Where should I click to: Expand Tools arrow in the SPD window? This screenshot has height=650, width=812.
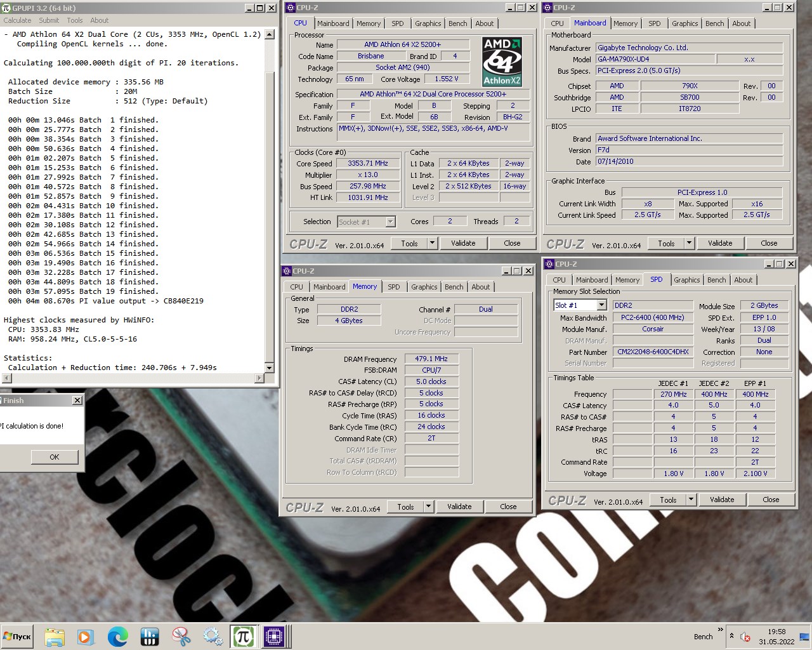pos(691,500)
